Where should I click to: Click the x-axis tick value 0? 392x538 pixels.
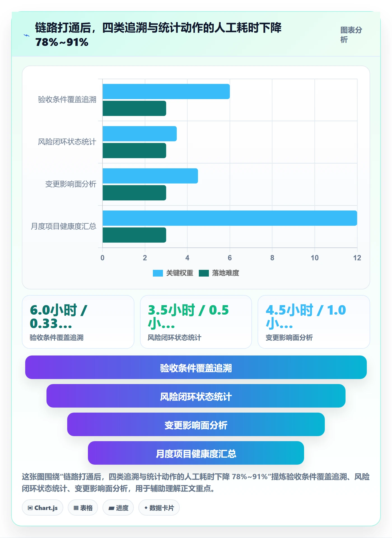coord(102,258)
